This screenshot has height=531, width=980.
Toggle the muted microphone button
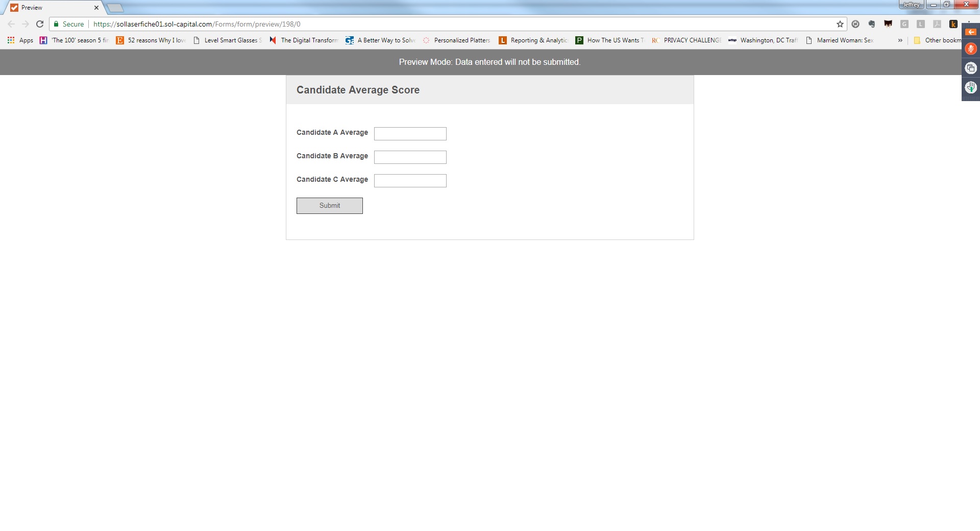pyautogui.click(x=971, y=49)
